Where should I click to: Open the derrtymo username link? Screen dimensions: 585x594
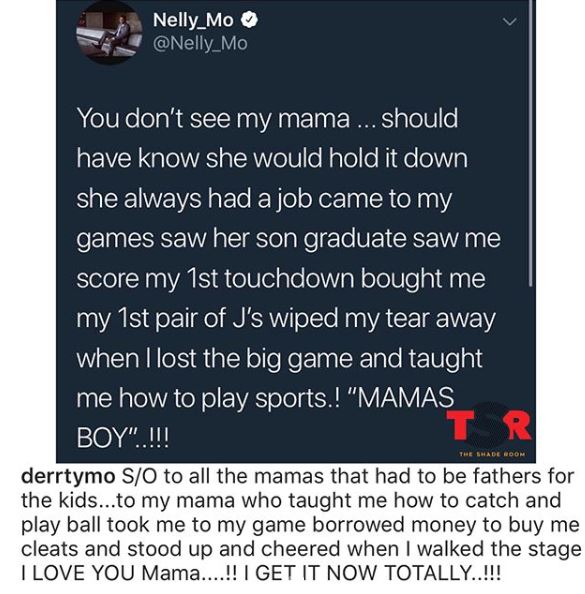(68, 477)
